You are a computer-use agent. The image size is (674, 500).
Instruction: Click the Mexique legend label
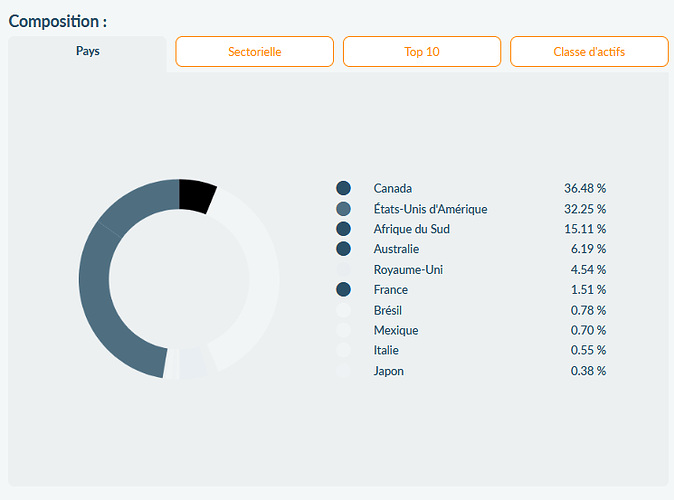(396, 330)
